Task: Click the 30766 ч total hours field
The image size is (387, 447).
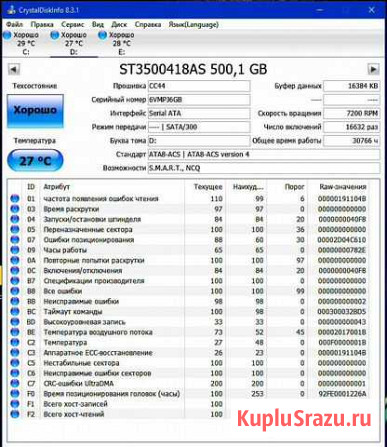Action: pyautogui.click(x=351, y=141)
